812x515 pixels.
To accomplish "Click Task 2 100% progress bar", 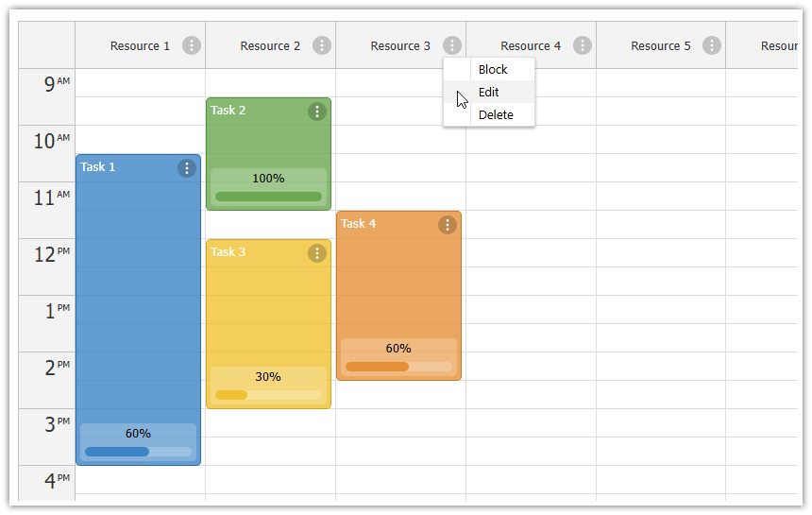I will (268, 197).
